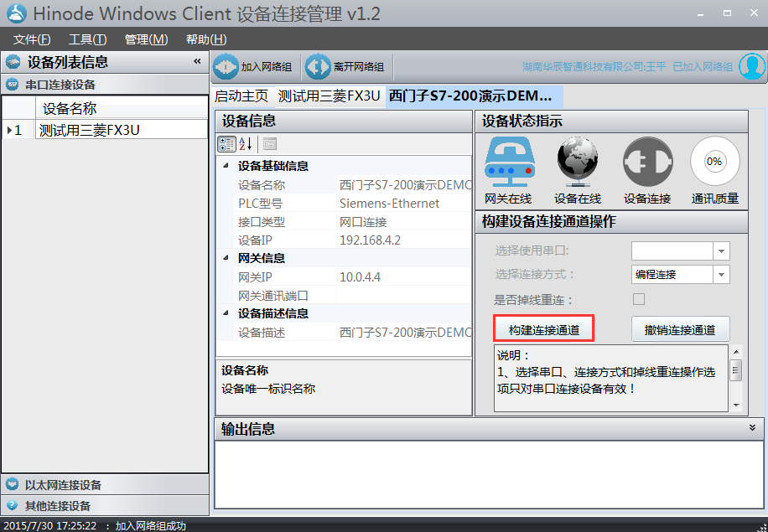Sort properties alphabetically with A-Z icon
The image size is (768, 532).
(246, 144)
